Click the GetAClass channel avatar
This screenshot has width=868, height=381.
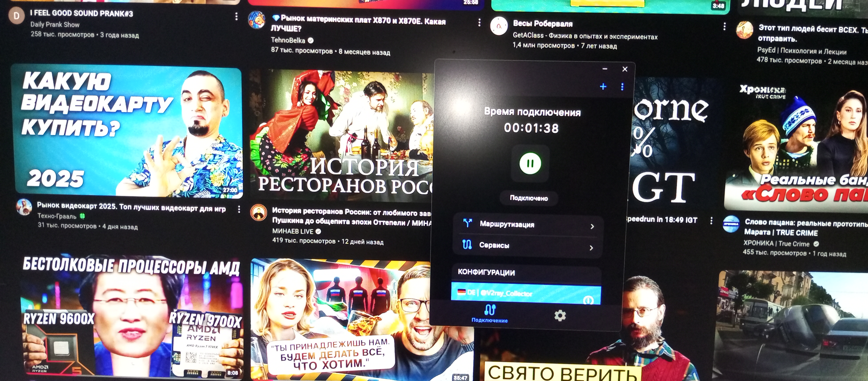point(499,26)
